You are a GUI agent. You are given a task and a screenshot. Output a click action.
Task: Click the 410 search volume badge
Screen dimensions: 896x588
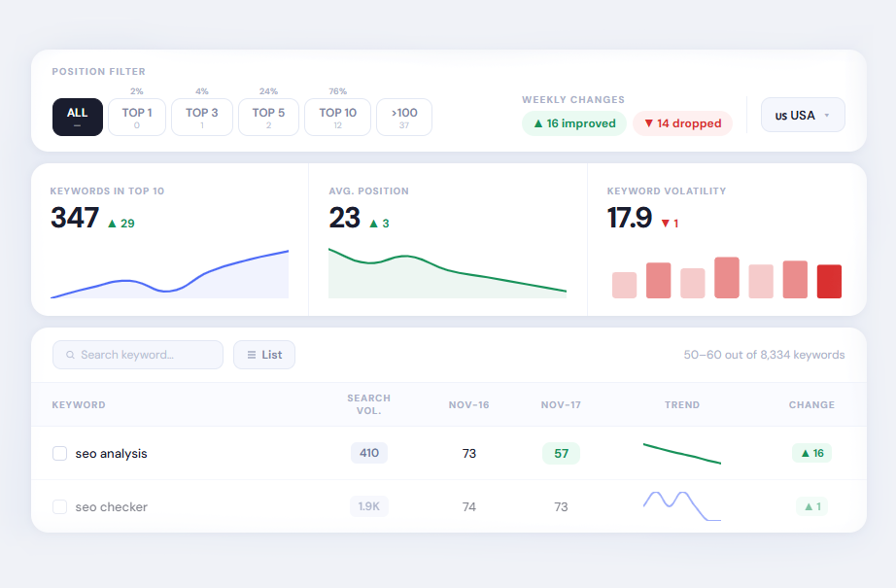tap(369, 453)
